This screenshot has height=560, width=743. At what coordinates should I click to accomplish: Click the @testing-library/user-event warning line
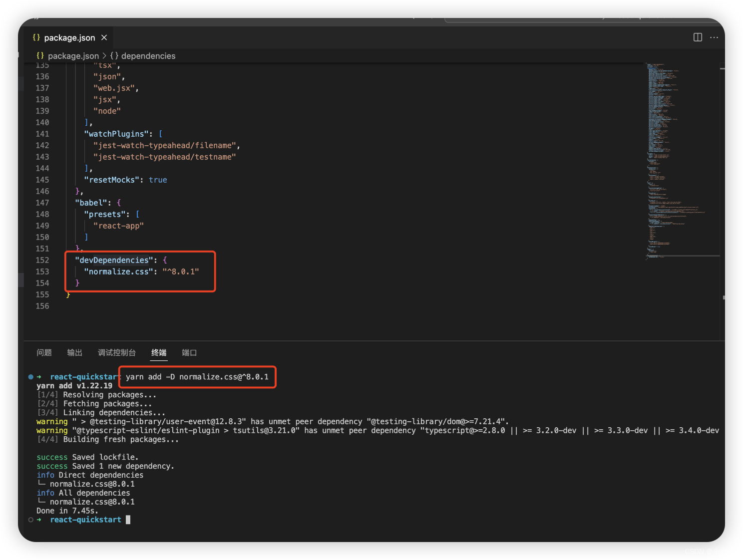tap(273, 422)
